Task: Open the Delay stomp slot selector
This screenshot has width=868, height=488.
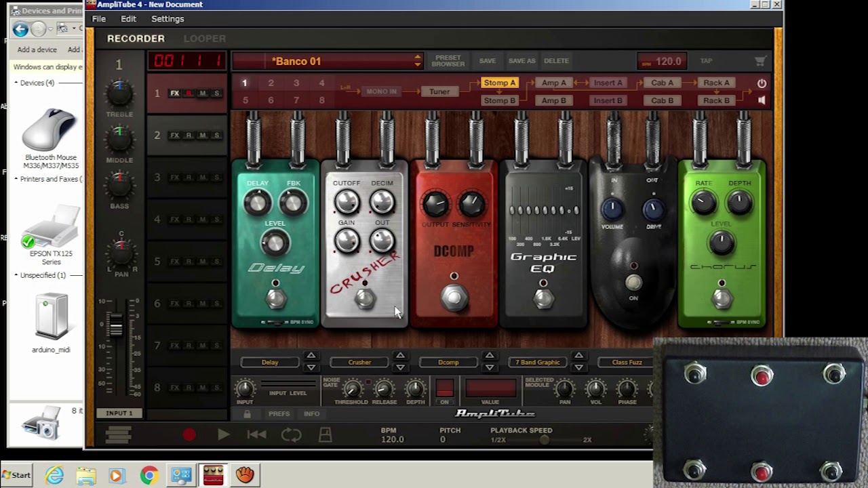Action: [x=270, y=363]
